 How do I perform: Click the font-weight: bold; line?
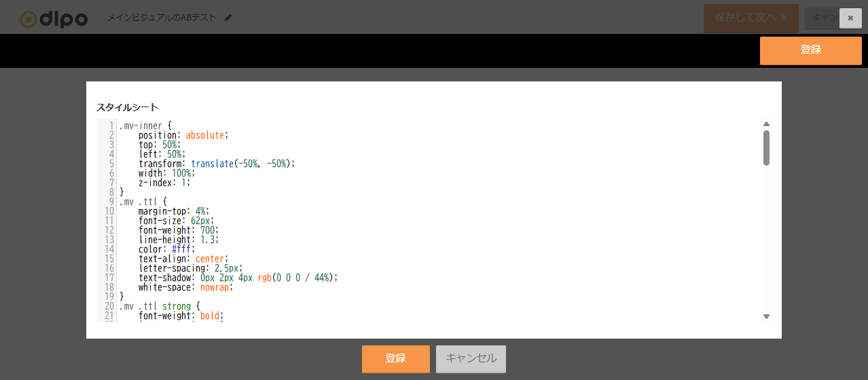pos(181,316)
